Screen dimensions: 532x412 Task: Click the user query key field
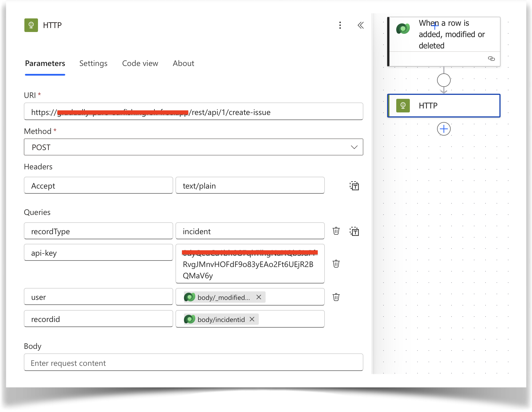click(x=98, y=297)
